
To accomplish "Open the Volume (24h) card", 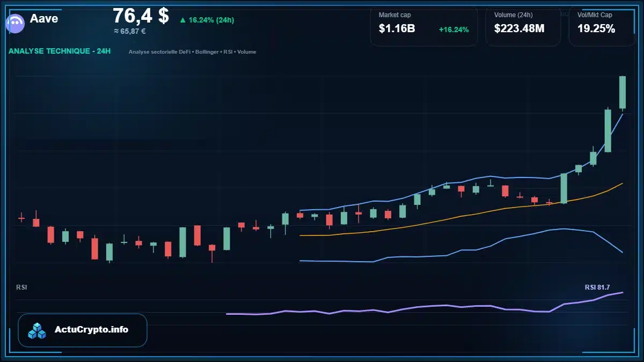I will pos(523,26).
